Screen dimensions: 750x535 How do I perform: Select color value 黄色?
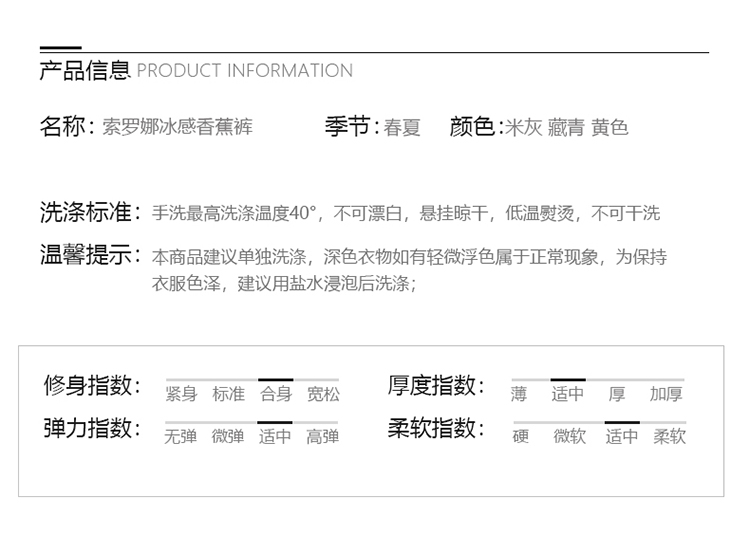[609, 128]
